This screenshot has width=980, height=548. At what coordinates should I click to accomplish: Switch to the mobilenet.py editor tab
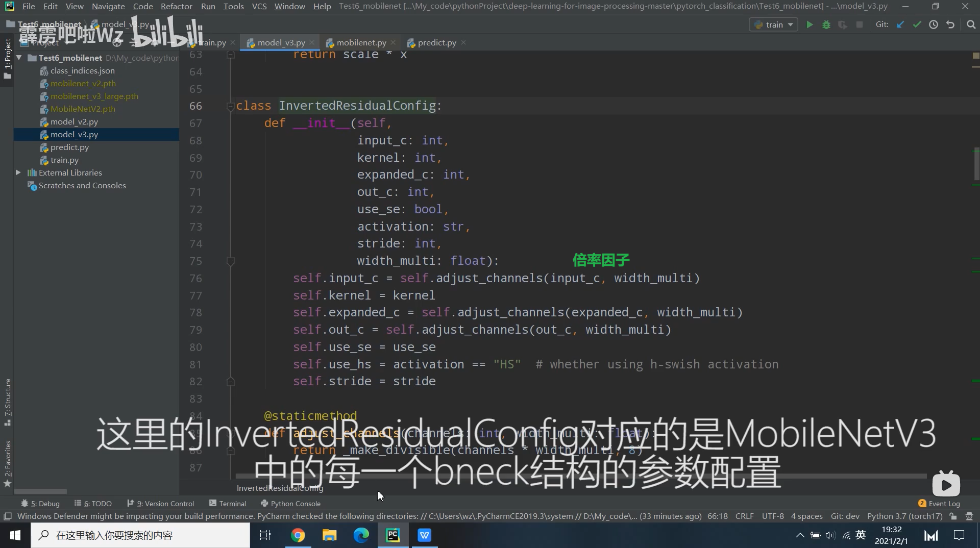pyautogui.click(x=361, y=42)
